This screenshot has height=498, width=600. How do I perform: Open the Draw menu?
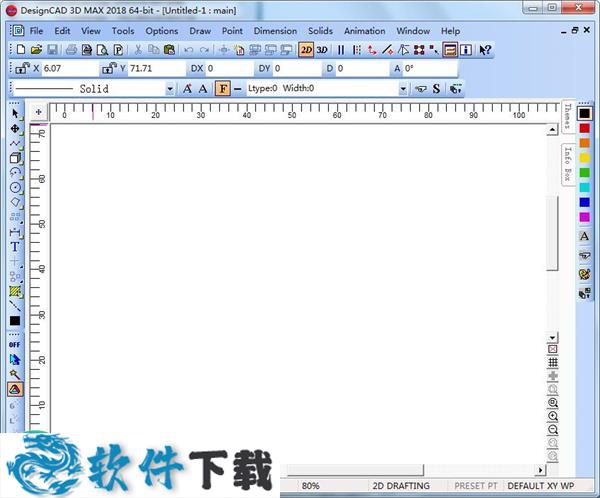click(200, 31)
